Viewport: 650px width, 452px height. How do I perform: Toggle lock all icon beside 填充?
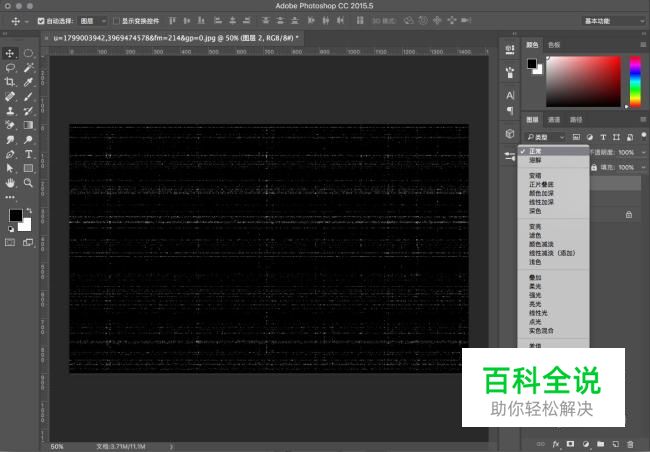(594, 168)
